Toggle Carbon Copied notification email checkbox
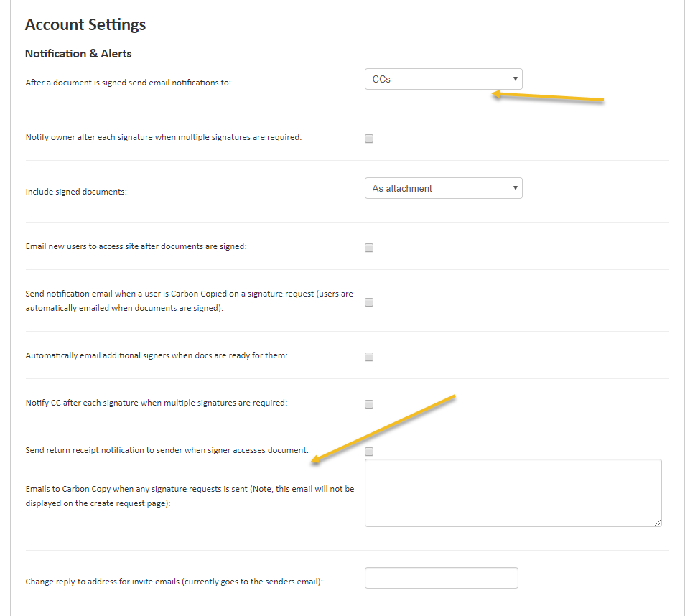The height and width of the screenshot is (616, 685). tap(369, 302)
